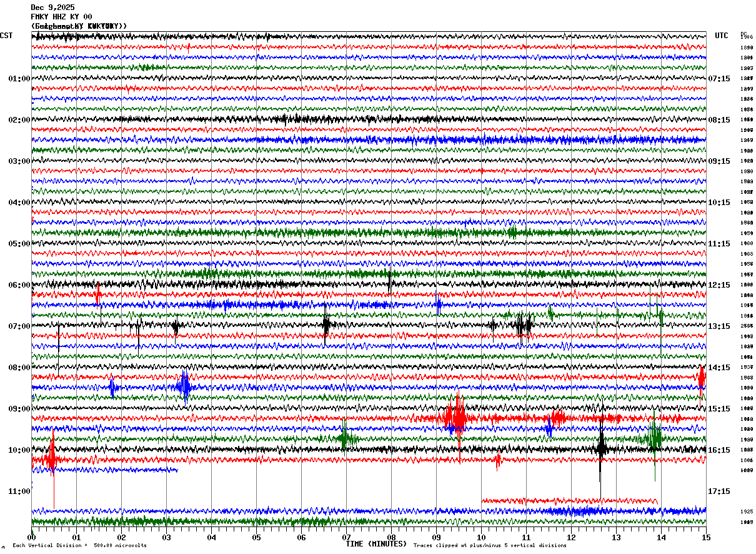Click the 13:15 UTC time label
The width and height of the screenshot is (756, 554).
pyautogui.click(x=719, y=326)
